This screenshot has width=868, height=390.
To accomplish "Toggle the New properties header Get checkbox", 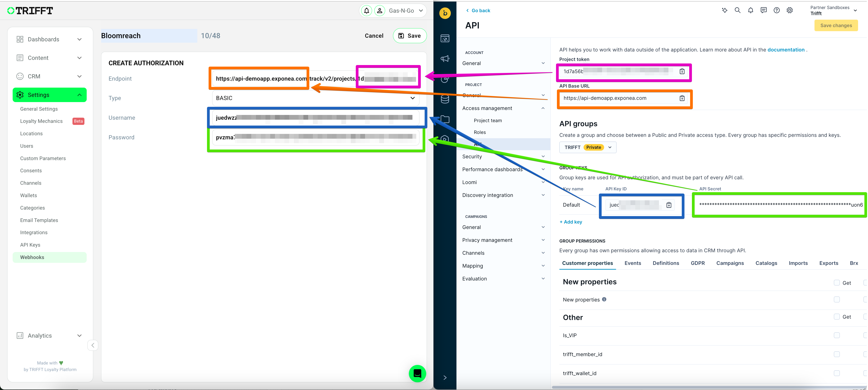I will tap(836, 283).
